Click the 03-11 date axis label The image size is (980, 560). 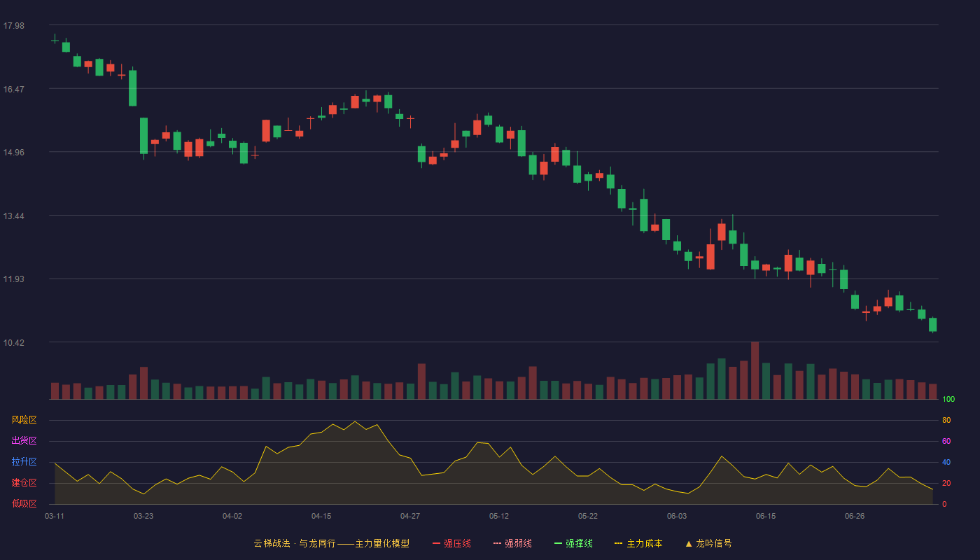click(55, 516)
